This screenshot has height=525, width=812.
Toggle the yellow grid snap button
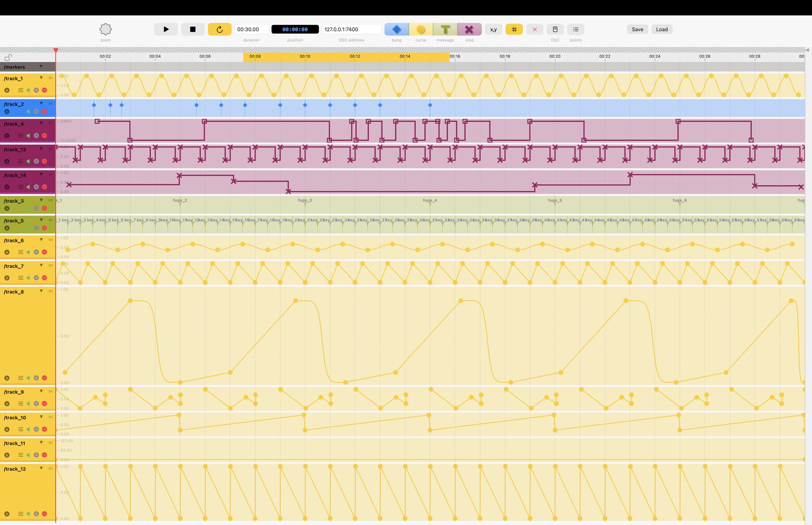click(x=514, y=29)
